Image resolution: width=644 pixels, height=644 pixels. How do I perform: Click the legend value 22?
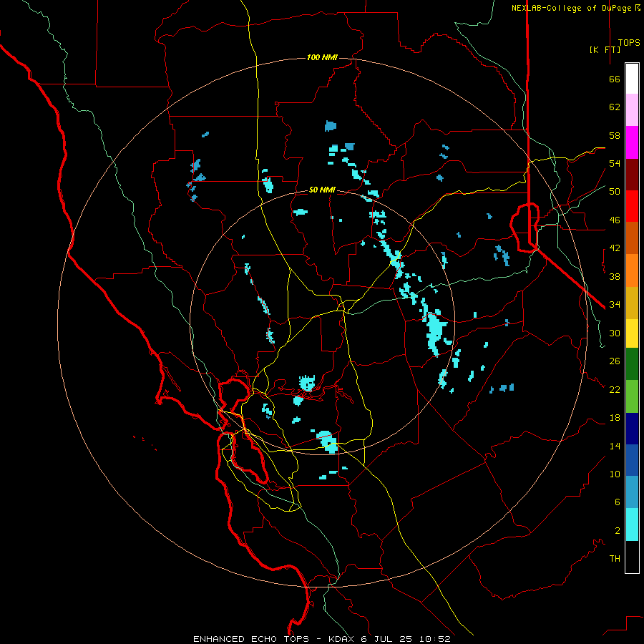tap(615, 389)
